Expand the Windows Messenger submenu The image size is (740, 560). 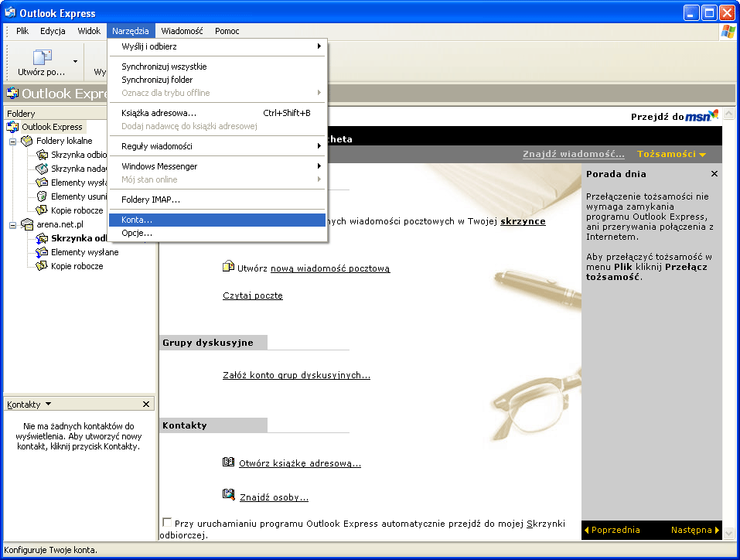(319, 166)
